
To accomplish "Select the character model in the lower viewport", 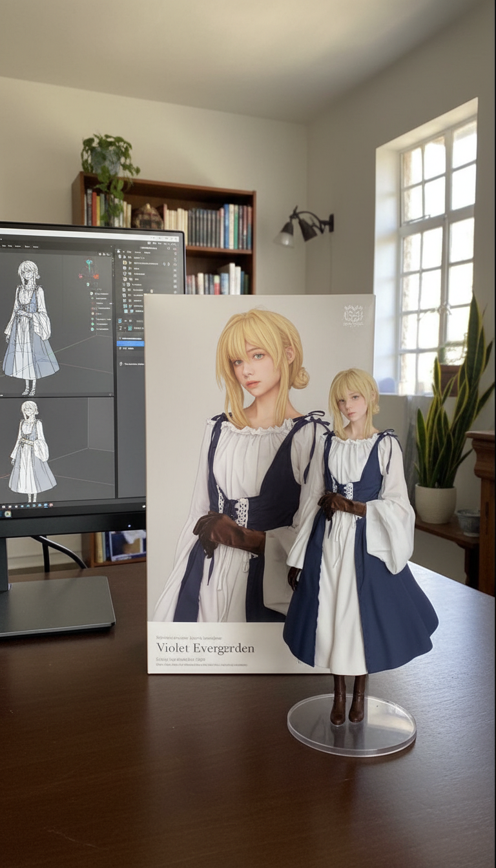I will (32, 451).
